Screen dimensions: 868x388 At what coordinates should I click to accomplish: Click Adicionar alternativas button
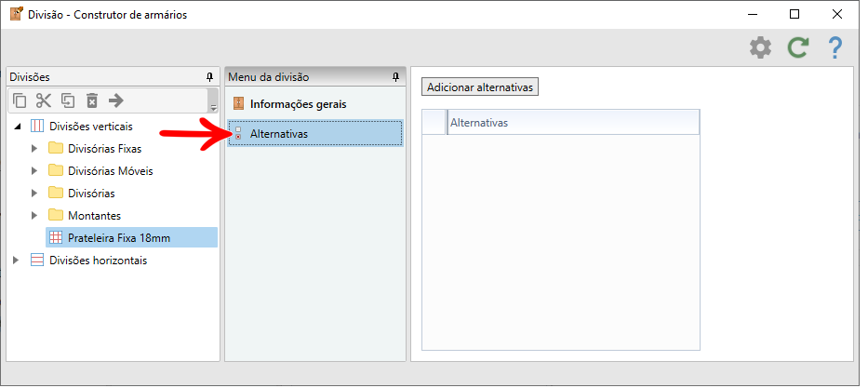click(480, 87)
